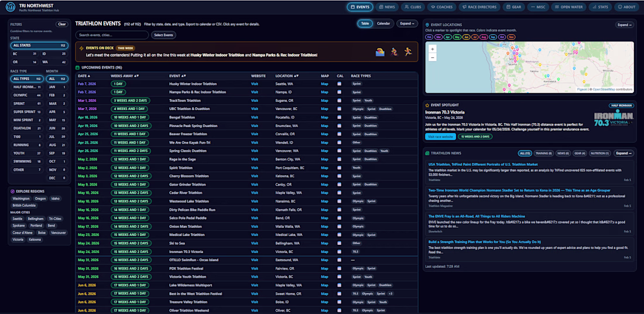Click calendar icon for Oliver Triathlon Weekend row
The height and width of the screenshot is (314, 644).
click(339, 310)
